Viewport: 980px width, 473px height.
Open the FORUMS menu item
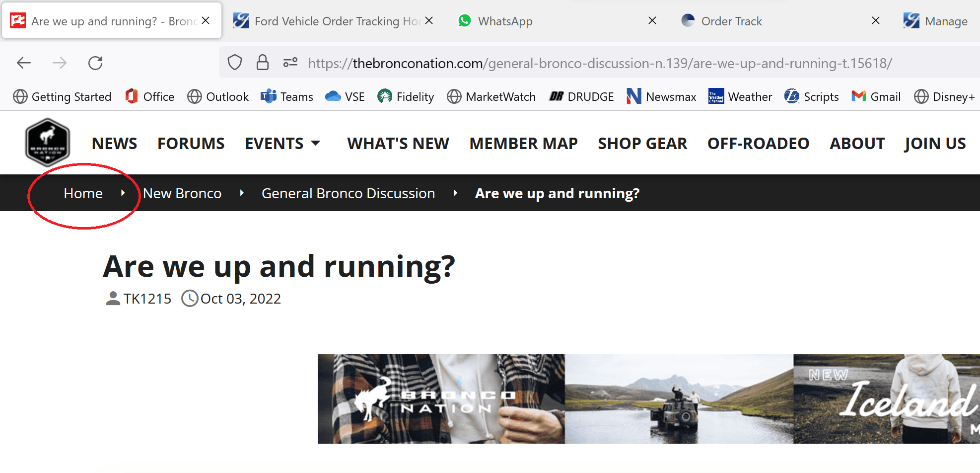191,144
